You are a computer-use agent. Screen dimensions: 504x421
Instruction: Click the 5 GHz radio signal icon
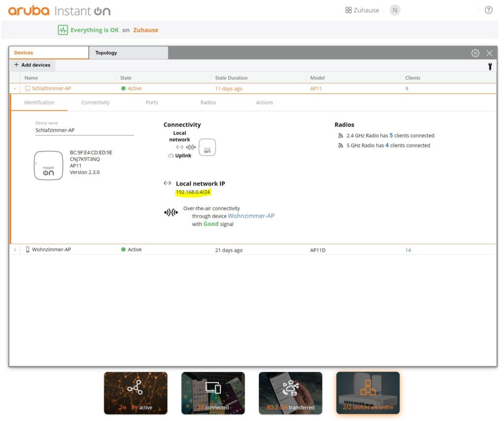[x=341, y=146]
